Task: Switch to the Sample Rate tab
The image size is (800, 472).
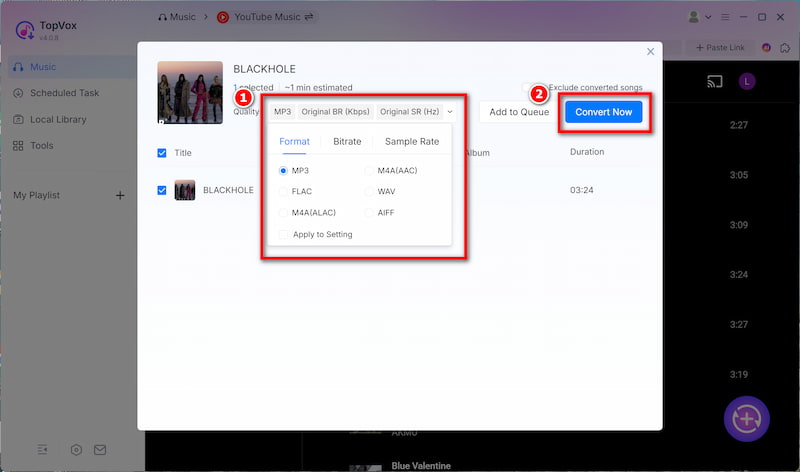Action: pyautogui.click(x=412, y=141)
